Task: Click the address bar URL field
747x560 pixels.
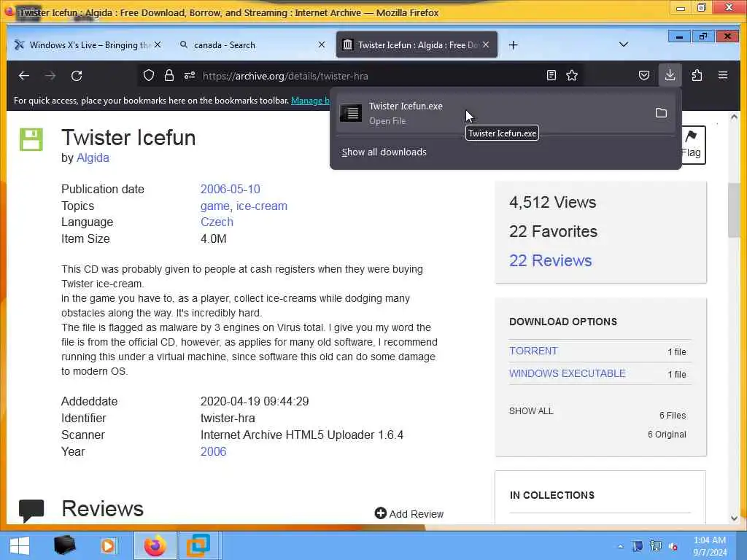Action: point(362,76)
